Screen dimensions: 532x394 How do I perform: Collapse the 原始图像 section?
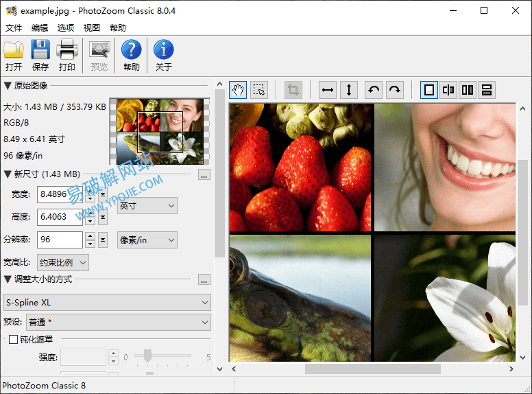(8, 86)
